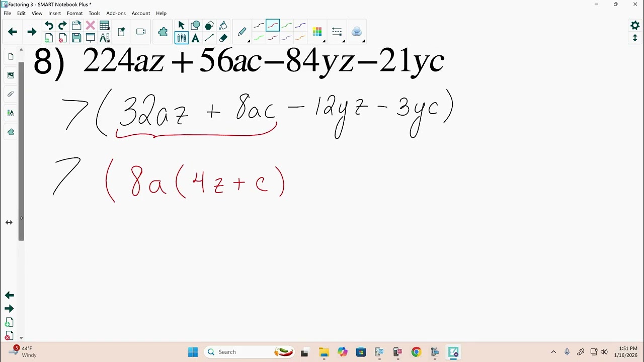
Task: Choose the Fill bucket tool
Action: [223, 26]
